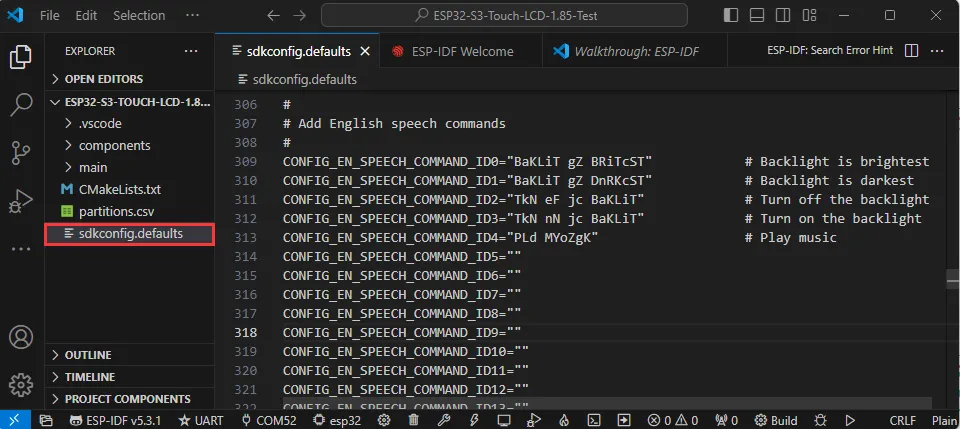960x429 pixels.
Task: Click the COM52 port selector in status bar
Action: [269, 420]
